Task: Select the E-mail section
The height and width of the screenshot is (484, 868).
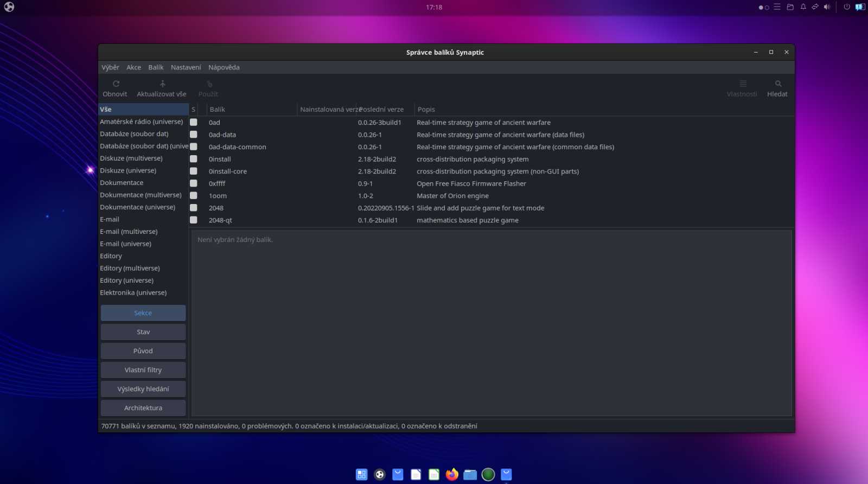Action: pyautogui.click(x=143, y=219)
